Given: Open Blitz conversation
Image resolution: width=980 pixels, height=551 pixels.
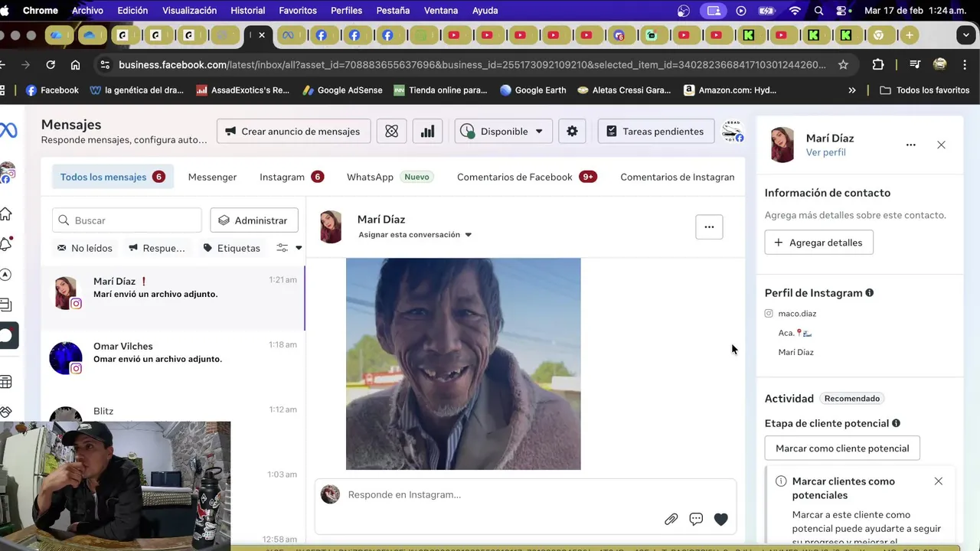Looking at the screenshot, I should pos(173,411).
